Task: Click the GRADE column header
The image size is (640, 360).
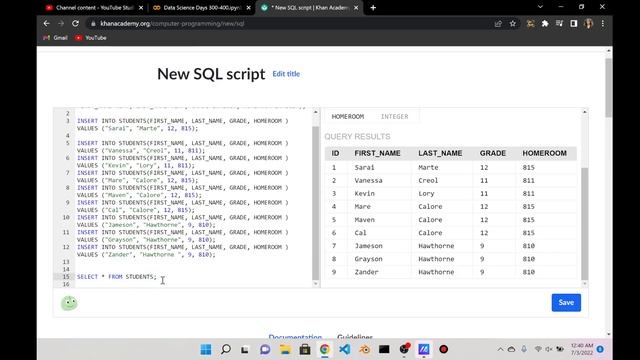Action: [x=493, y=153]
